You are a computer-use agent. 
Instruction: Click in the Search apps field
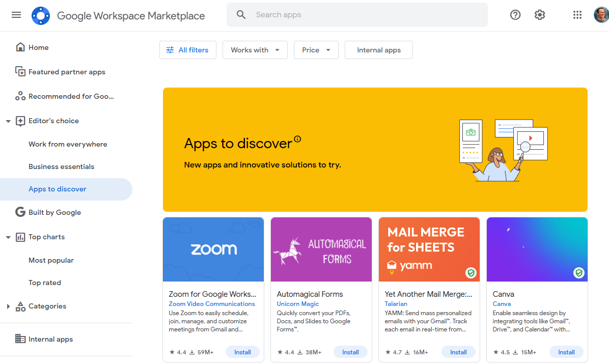click(357, 15)
